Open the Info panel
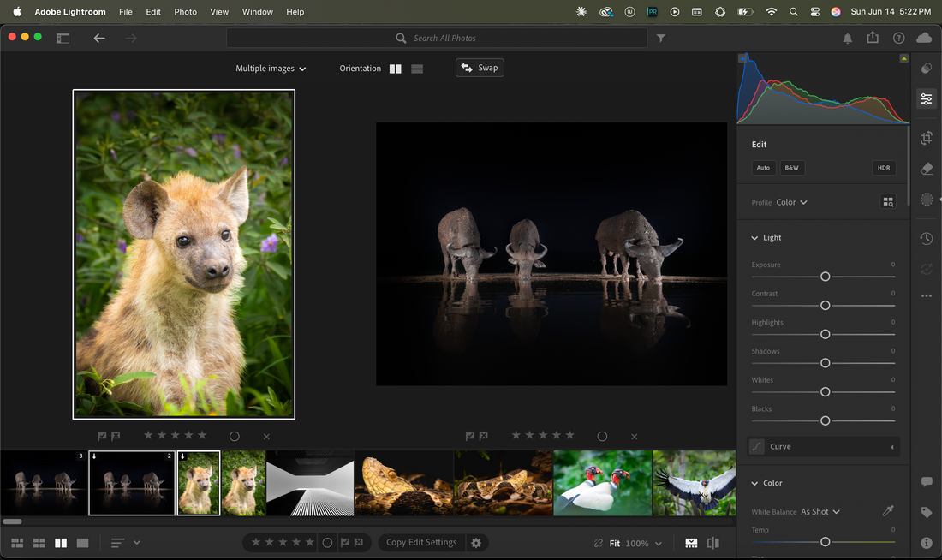Viewport: 942px width, 560px height. click(x=927, y=542)
